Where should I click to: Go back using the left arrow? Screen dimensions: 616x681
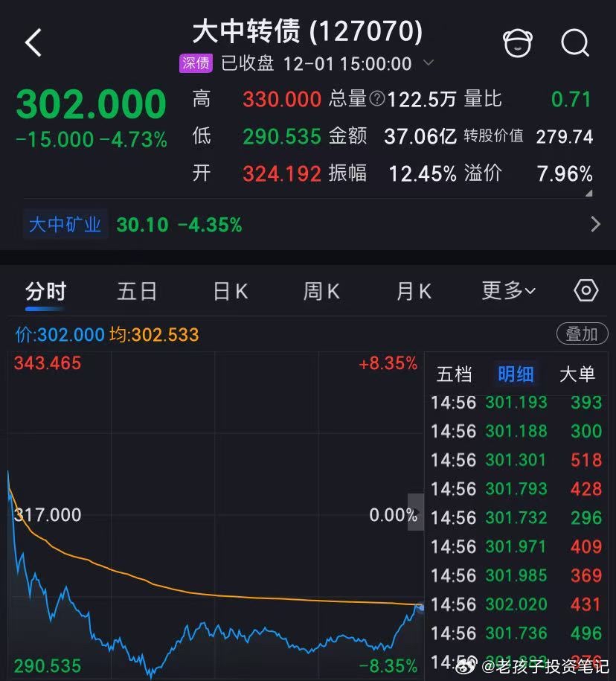[33, 42]
